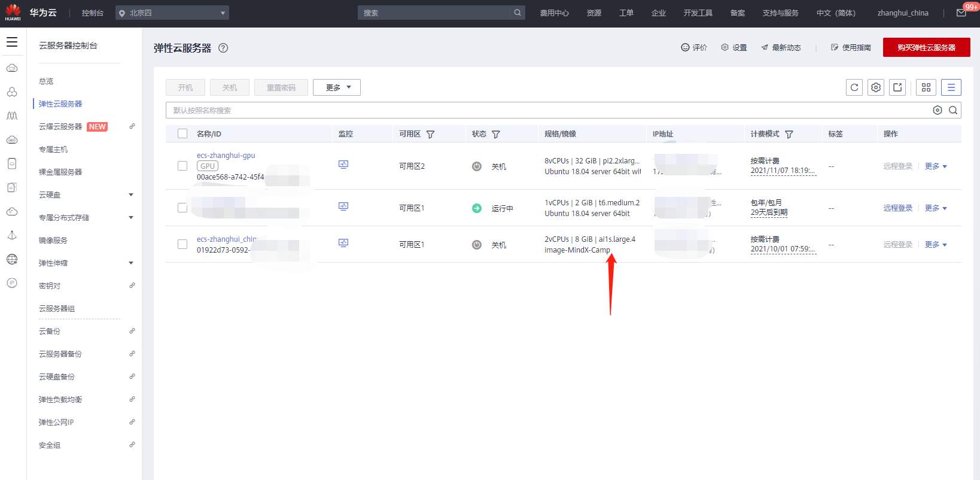The width and height of the screenshot is (980, 480).
Task: Click the 可用区2 cell
Action: [x=412, y=166]
